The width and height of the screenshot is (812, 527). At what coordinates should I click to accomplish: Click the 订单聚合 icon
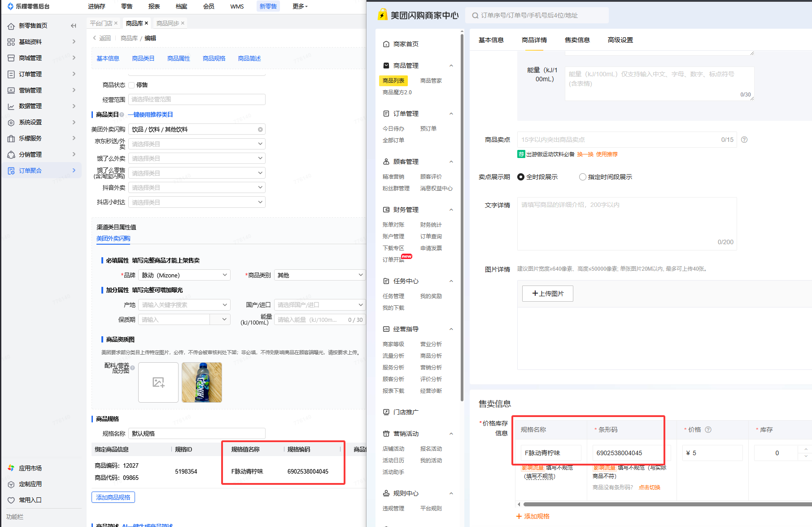coord(11,171)
